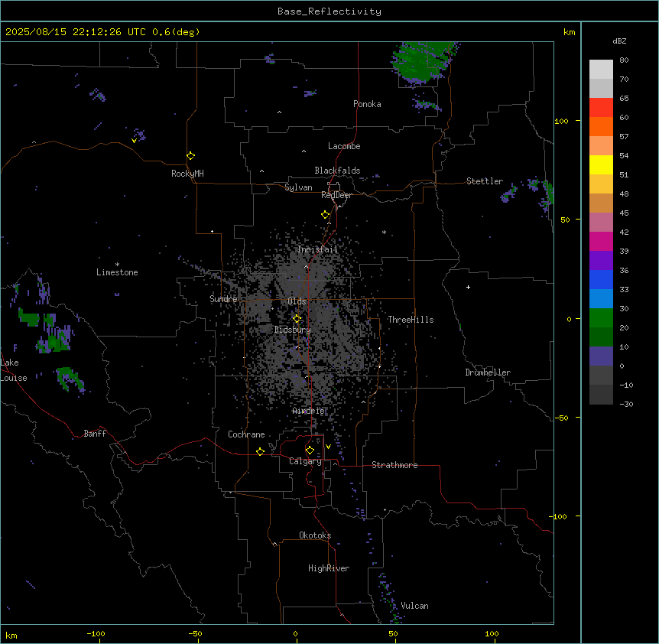Viewport: 659px width, 644px height.
Task: Select the white asterisk marker above Limestone
Action: [x=117, y=265]
